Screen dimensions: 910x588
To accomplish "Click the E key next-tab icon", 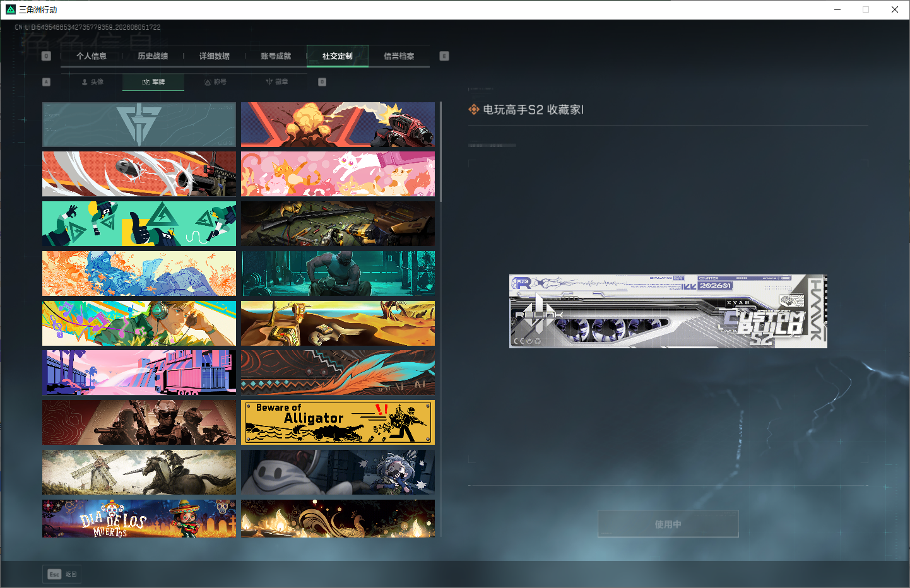I will (444, 56).
